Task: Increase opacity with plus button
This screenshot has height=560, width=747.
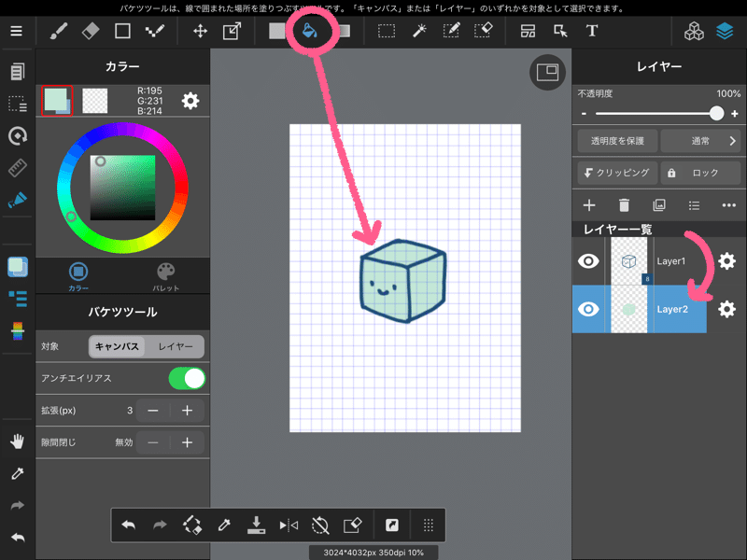Action: pos(735,113)
